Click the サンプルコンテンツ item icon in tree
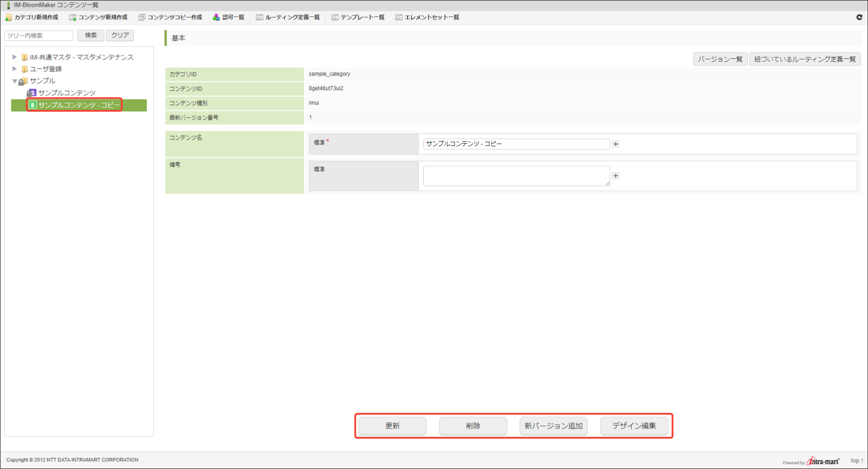Viewport: 868px width, 469px height. [31, 93]
